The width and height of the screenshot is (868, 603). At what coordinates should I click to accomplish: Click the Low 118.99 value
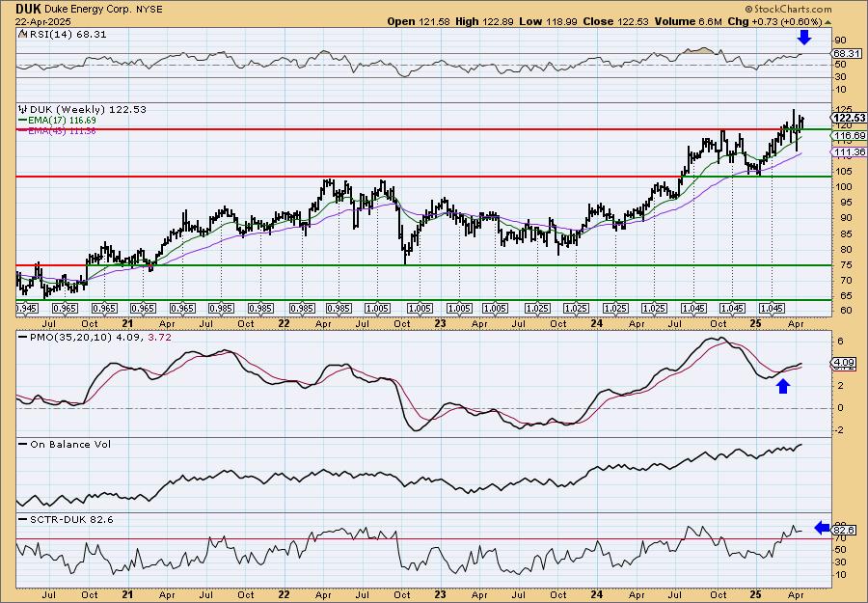548,21
